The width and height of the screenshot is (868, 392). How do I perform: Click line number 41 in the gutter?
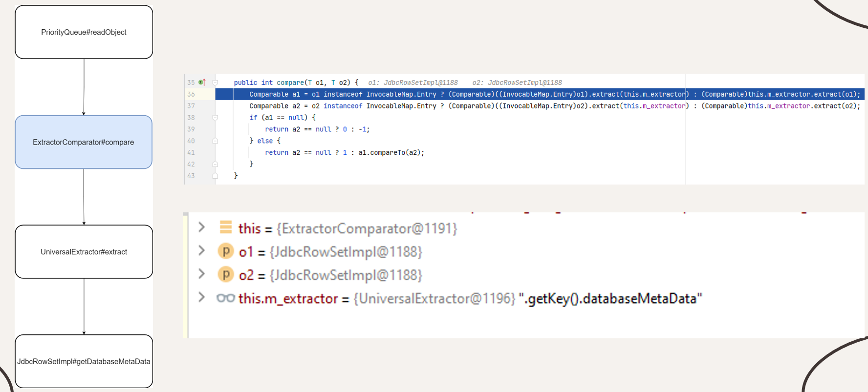(191, 153)
